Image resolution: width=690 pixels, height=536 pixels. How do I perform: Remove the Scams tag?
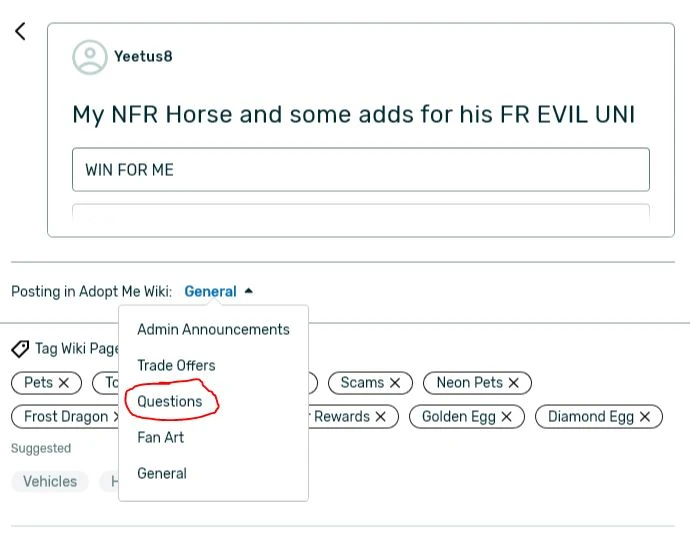coord(395,383)
